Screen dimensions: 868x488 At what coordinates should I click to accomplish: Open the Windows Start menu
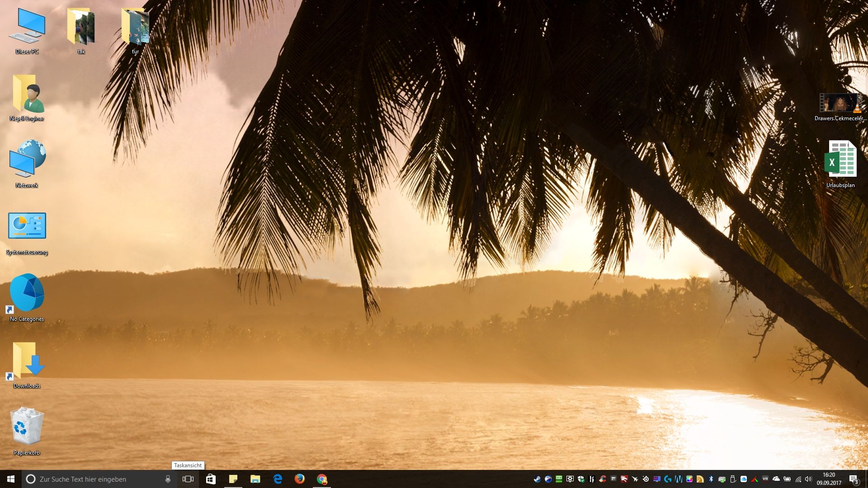tap(11, 479)
